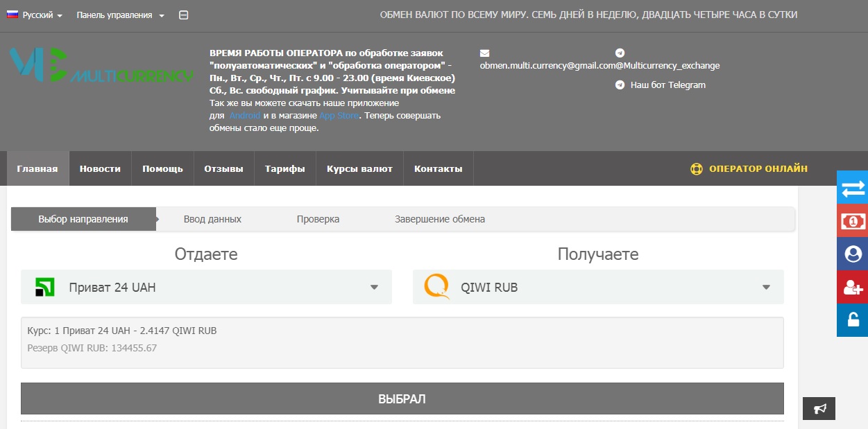Open the Русский language dropdown

[35, 15]
